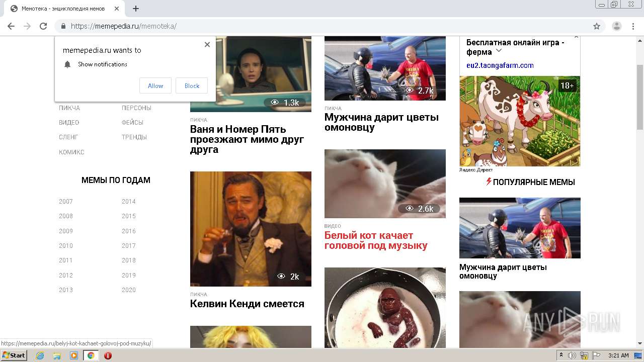The width and height of the screenshot is (644, 362).
Task: Click the gorilla in pan thumbnail
Action: click(385, 308)
